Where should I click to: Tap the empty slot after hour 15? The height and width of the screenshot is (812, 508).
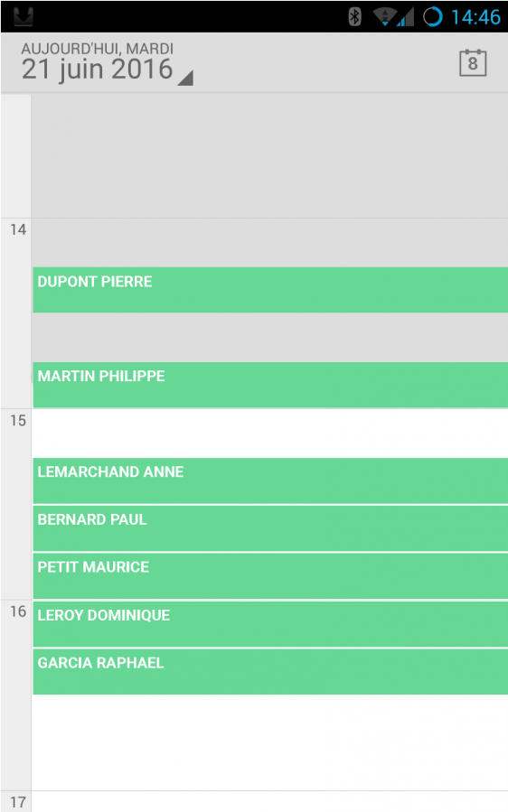pyautogui.click(x=270, y=433)
